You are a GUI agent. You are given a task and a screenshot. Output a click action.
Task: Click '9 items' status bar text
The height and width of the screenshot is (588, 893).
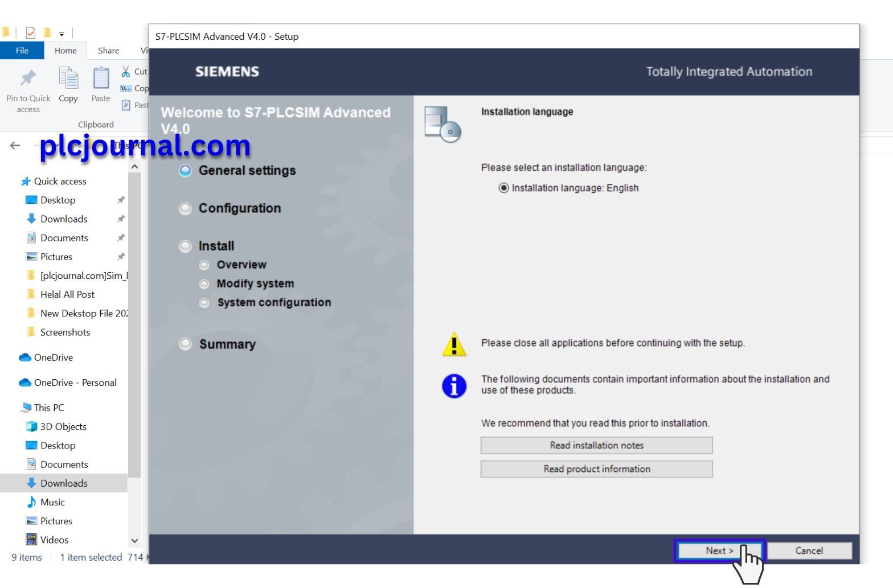(x=27, y=557)
